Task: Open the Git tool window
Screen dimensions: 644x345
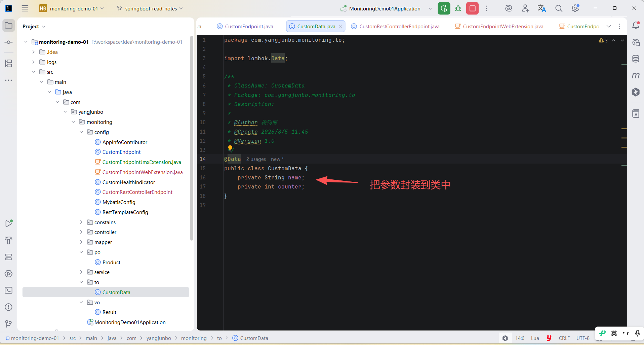Action: click(x=9, y=324)
